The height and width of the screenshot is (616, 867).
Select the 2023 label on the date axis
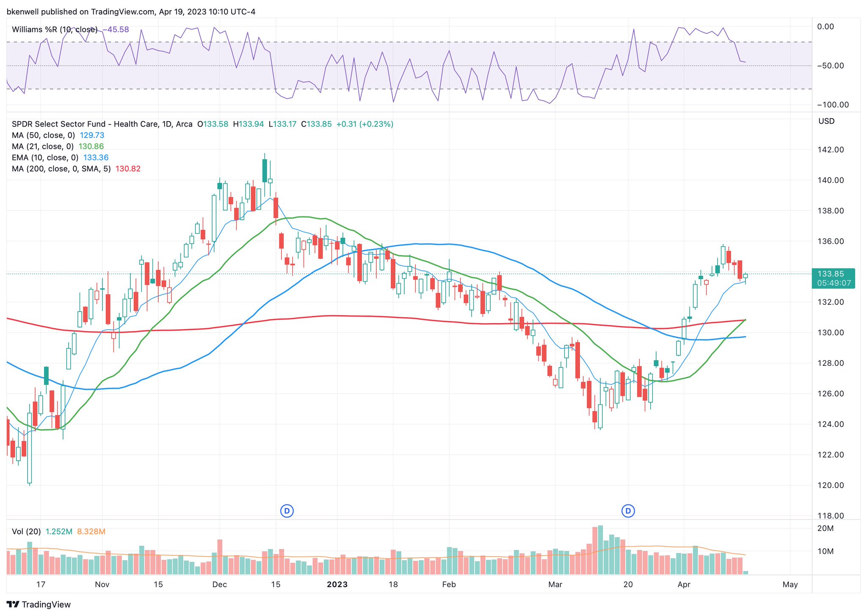(x=337, y=584)
